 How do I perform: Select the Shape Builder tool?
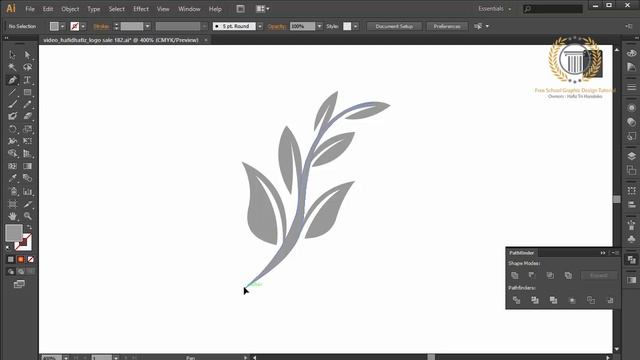(x=12, y=153)
